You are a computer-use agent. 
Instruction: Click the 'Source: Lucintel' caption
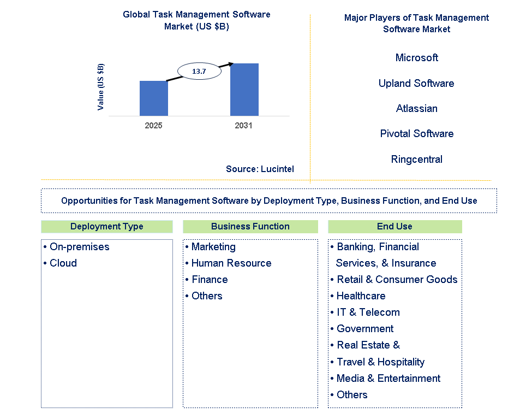click(260, 169)
